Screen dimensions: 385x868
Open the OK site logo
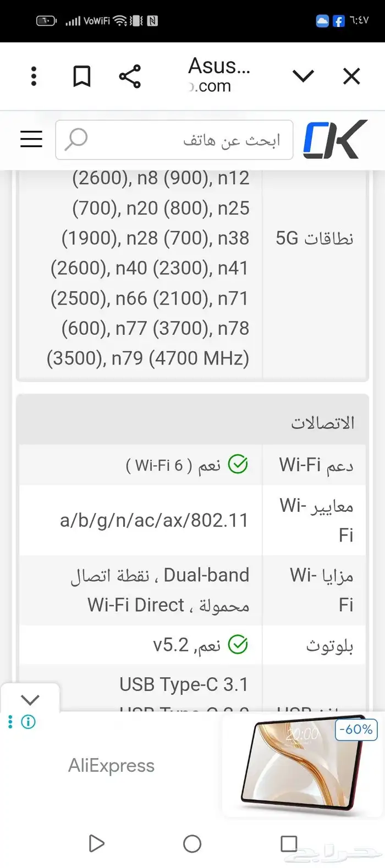coord(336,140)
